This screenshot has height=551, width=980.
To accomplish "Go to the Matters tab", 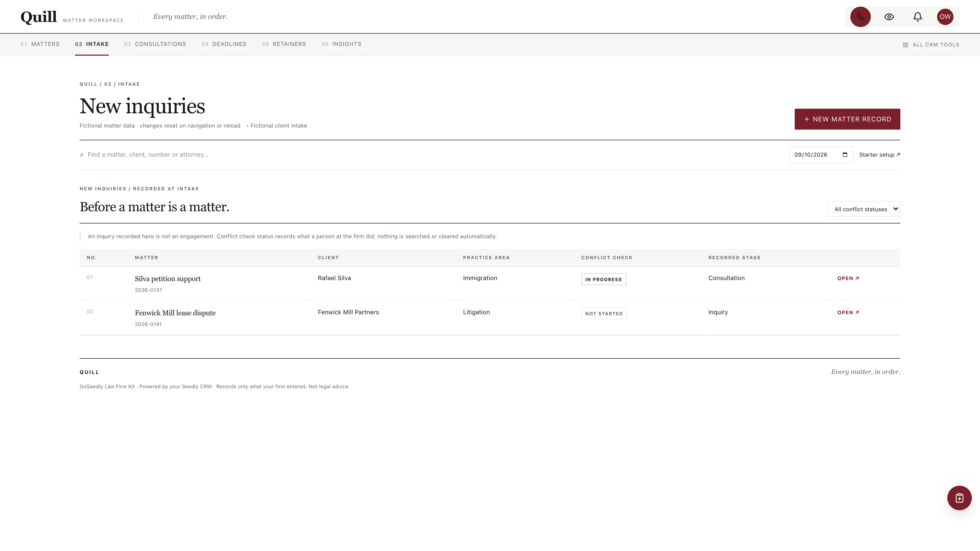I will (x=40, y=44).
